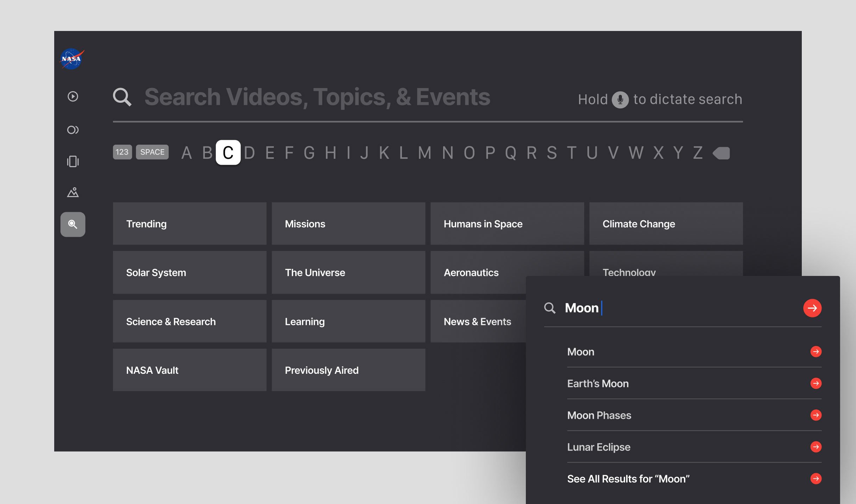
Task: Choose See All Results for Moon text
Action: click(628, 479)
